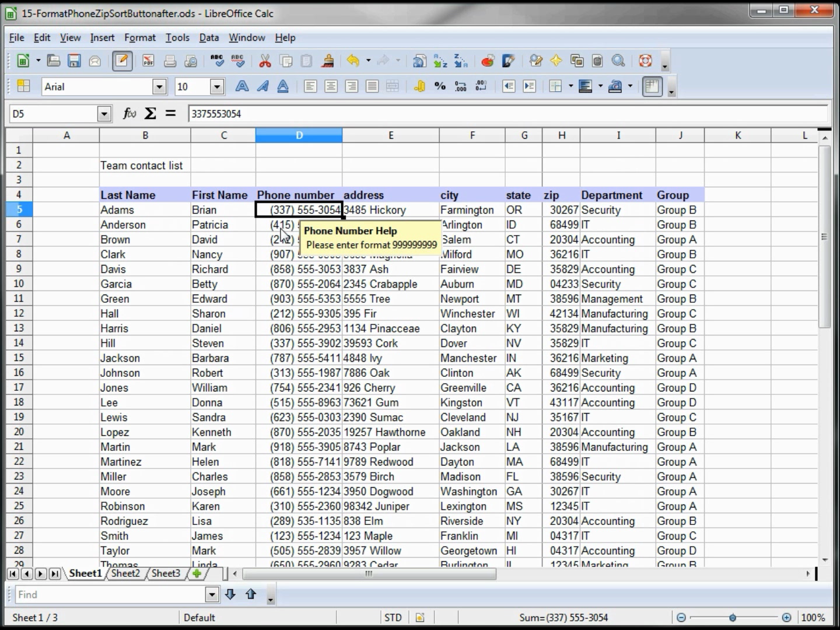
Task: Switch to the Sheet3 tab
Action: tap(166, 573)
